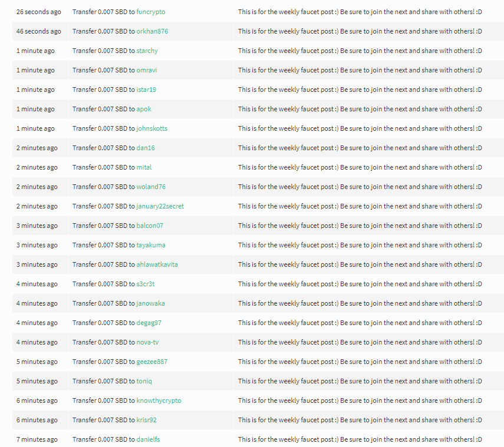Select memo text in nova-tv row

360,342
